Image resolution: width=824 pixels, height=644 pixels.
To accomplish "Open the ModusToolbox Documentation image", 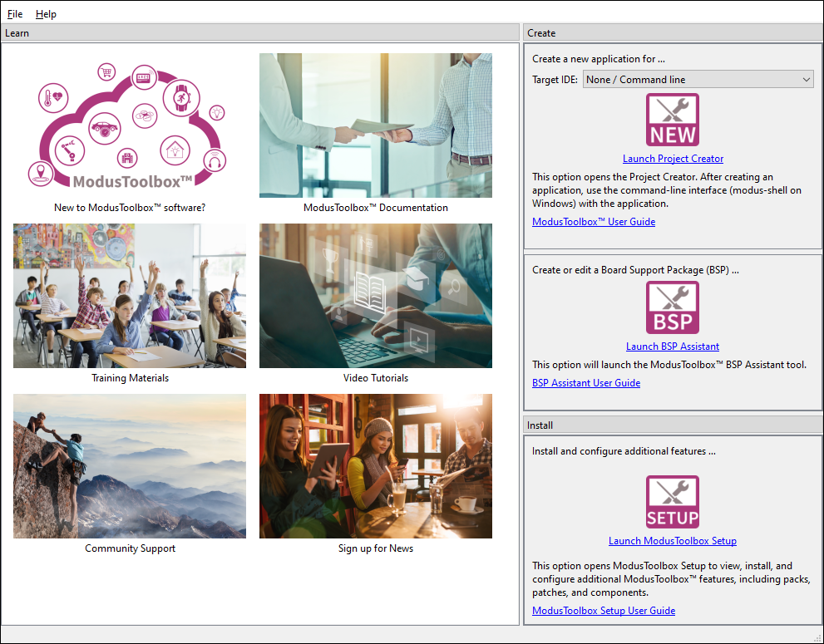I will [x=376, y=125].
